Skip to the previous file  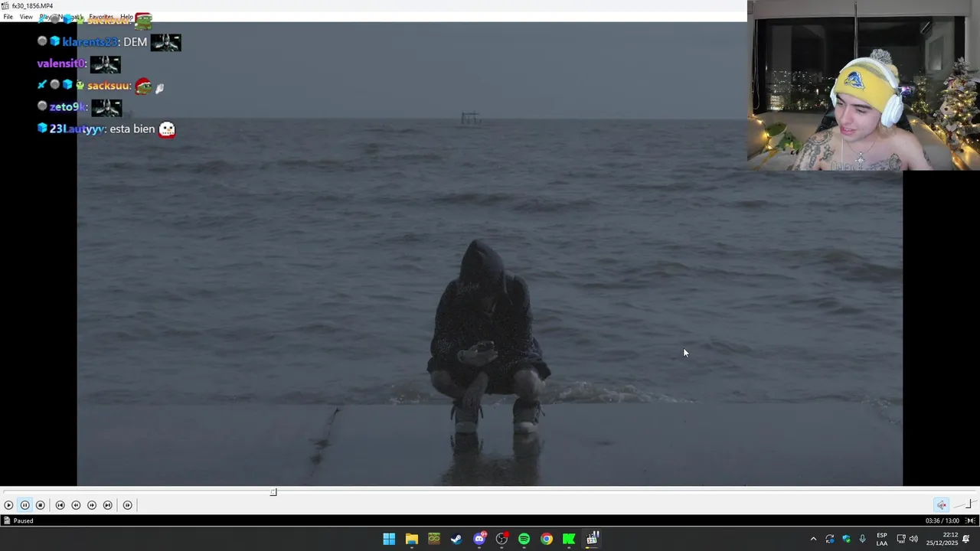60,505
